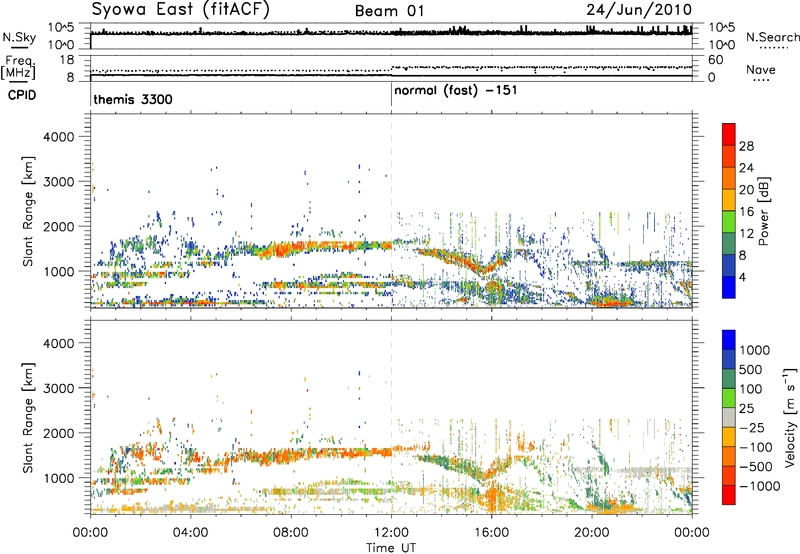Viewport: 800px width, 554px height.
Task: Click the '04:00' time tick label
Action: coord(191,533)
